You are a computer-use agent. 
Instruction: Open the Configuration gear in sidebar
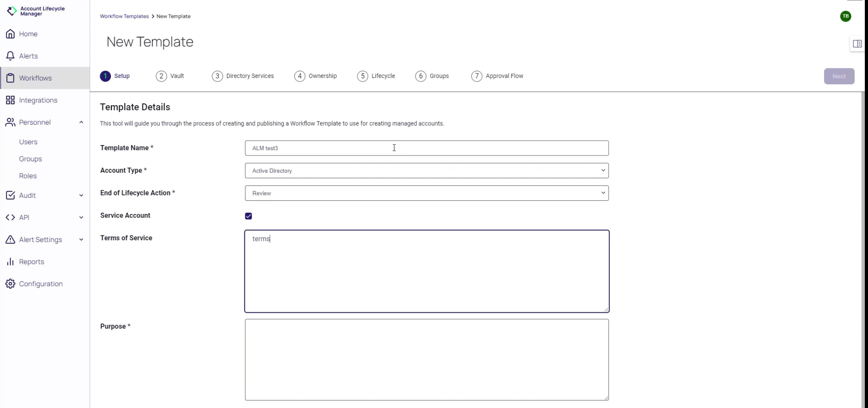[x=40, y=283]
